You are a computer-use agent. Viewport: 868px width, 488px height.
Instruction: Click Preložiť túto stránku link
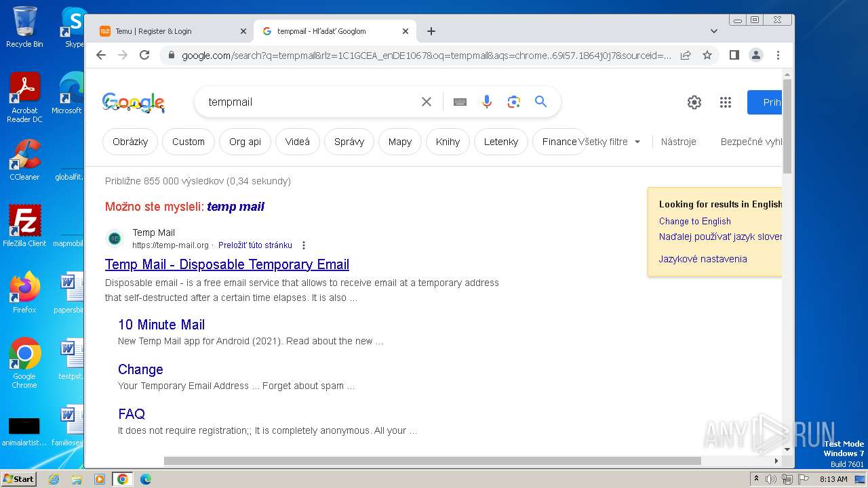click(x=255, y=245)
